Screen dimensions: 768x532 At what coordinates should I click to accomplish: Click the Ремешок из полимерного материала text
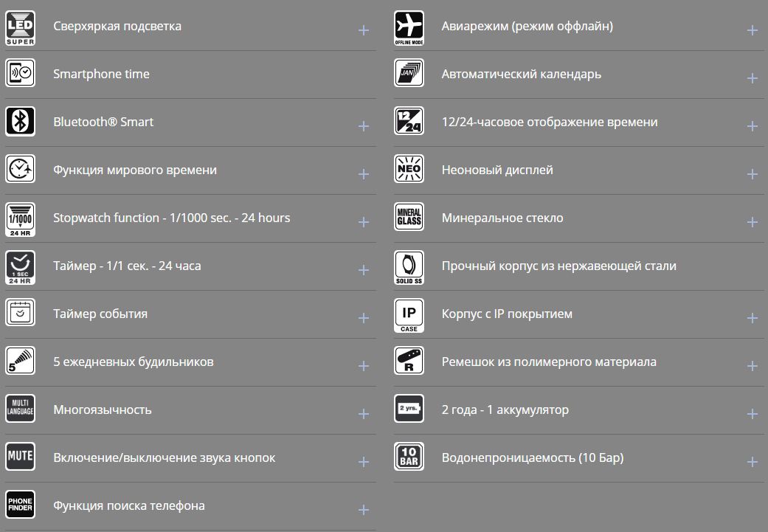549,362
